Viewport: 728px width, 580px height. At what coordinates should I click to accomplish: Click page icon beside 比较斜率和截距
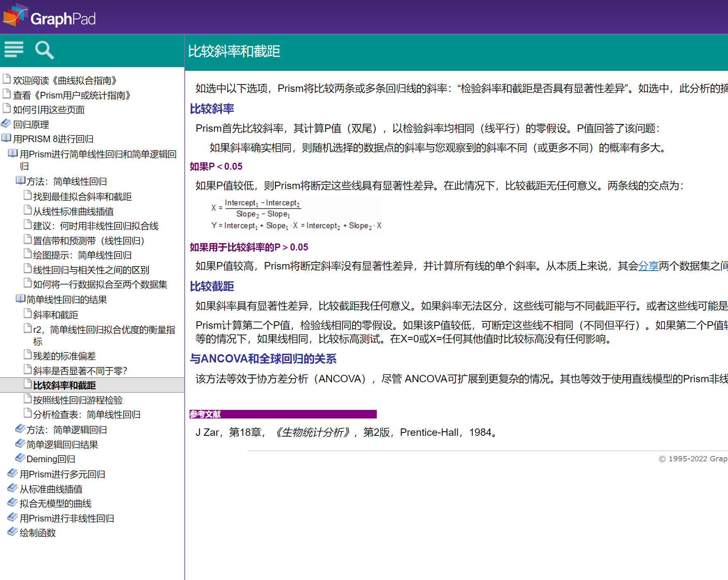tap(28, 384)
